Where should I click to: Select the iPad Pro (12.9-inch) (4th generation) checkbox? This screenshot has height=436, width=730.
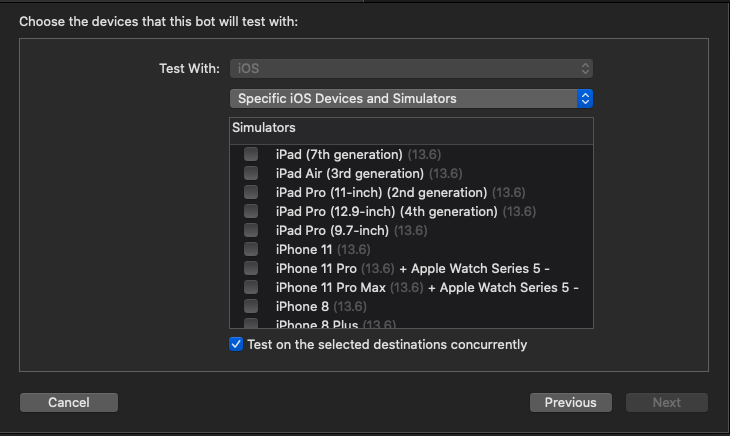[251, 211]
